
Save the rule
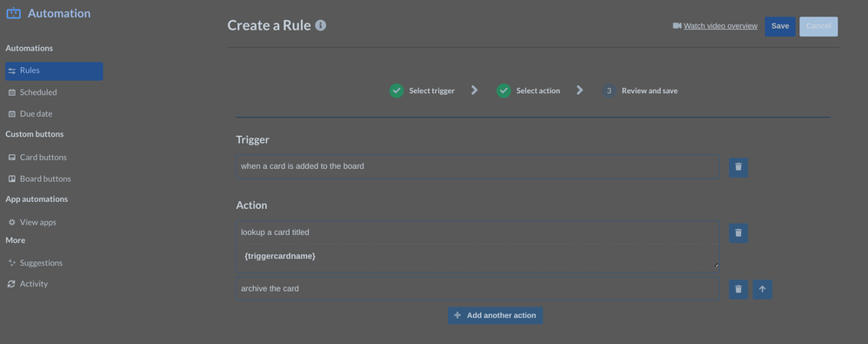(780, 27)
